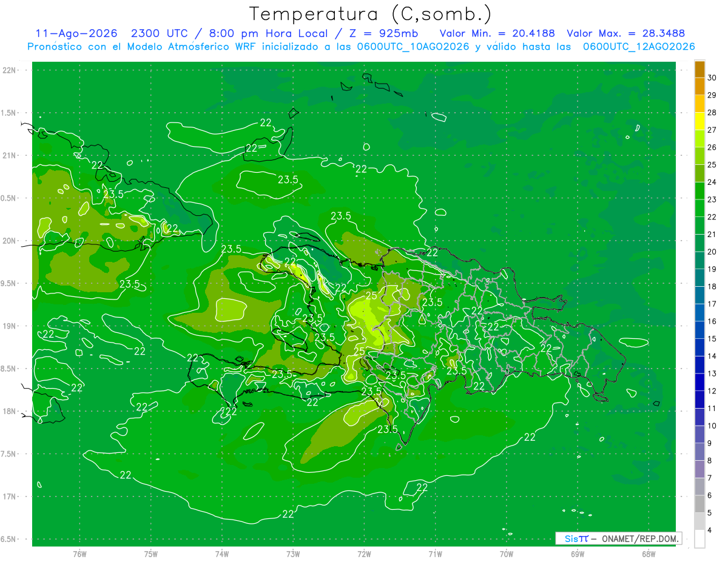Screen dimensions: 728x562
Task: Click the 75W longitude axis label
Action: pos(151,554)
